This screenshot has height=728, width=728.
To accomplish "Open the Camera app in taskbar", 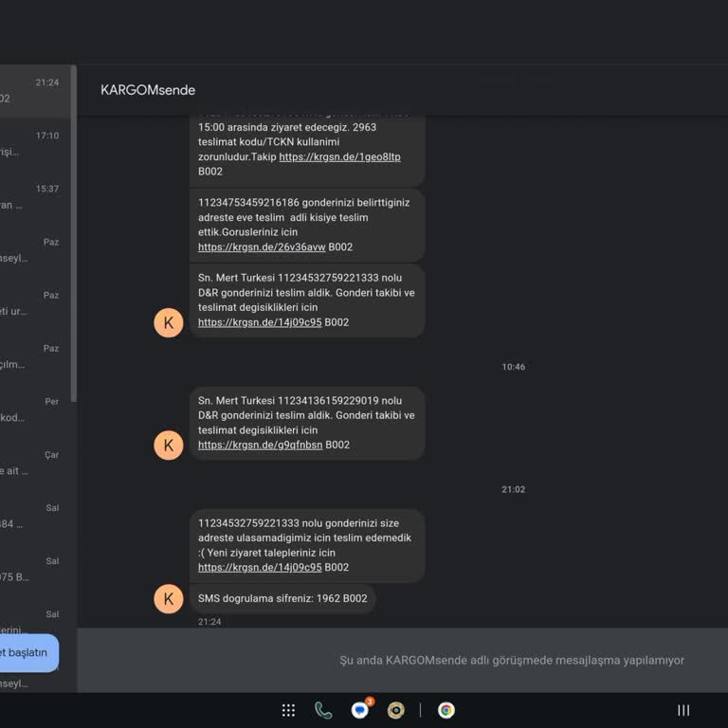I will 396,710.
